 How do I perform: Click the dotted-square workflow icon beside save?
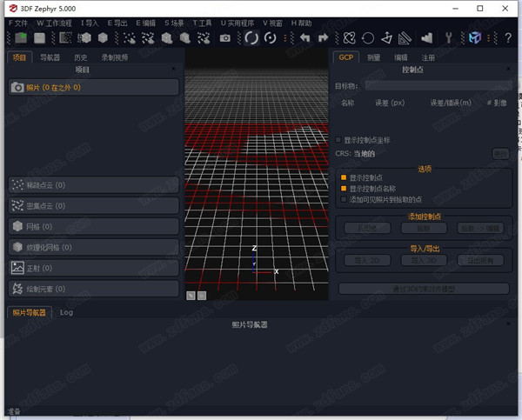65,37
